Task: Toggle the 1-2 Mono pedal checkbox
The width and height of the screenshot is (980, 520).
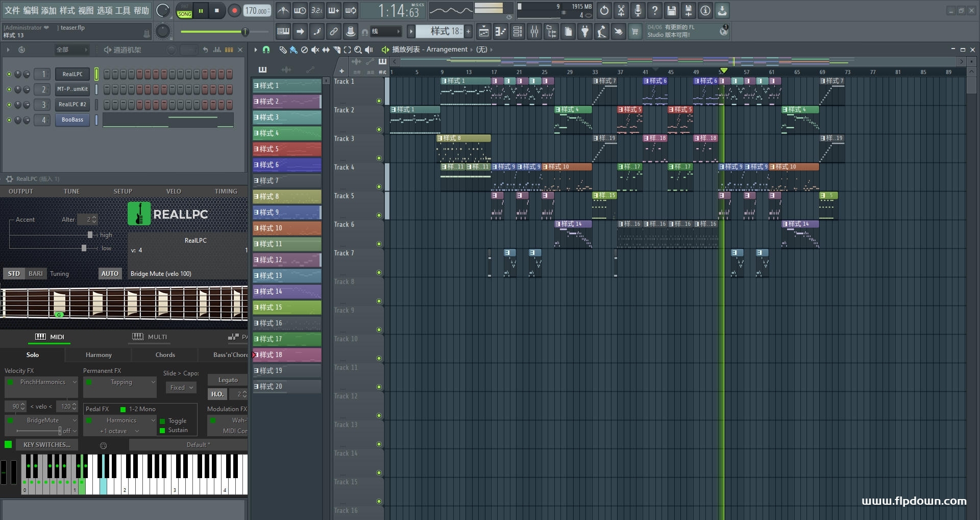Action: point(123,409)
